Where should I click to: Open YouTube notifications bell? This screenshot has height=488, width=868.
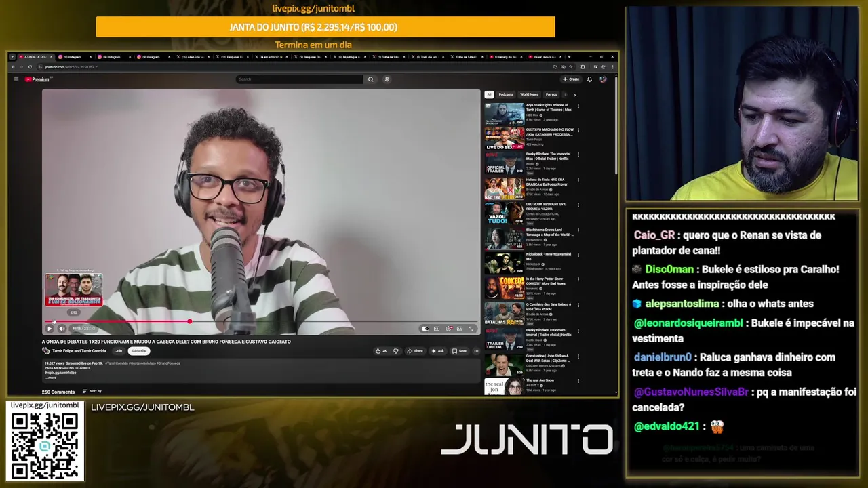[589, 79]
